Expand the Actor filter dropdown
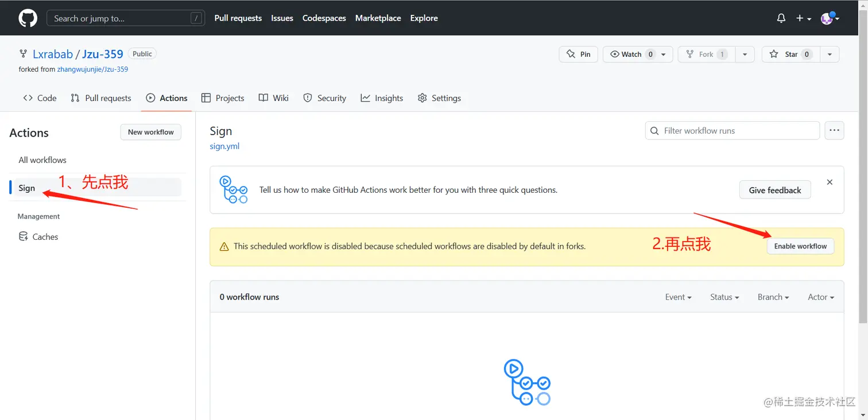Viewport: 868px width, 420px height. tap(821, 297)
